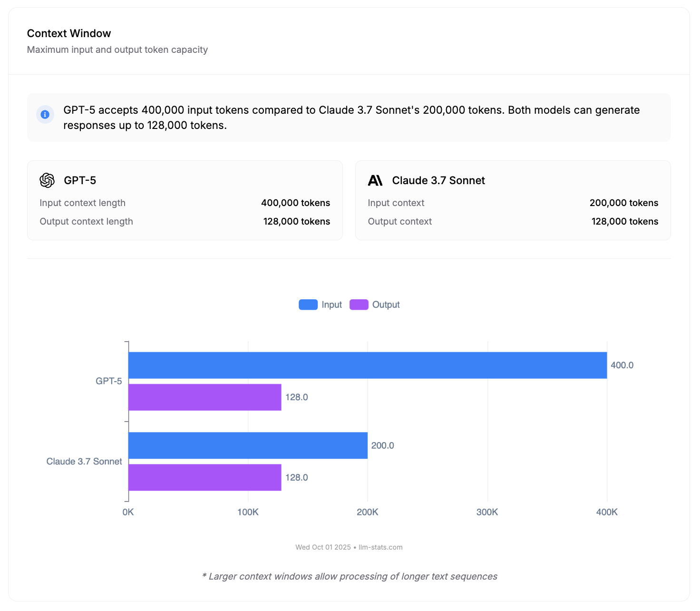Image resolution: width=700 pixels, height=611 pixels.
Task: Click the GPT-5 purple output bar
Action: coord(204,397)
